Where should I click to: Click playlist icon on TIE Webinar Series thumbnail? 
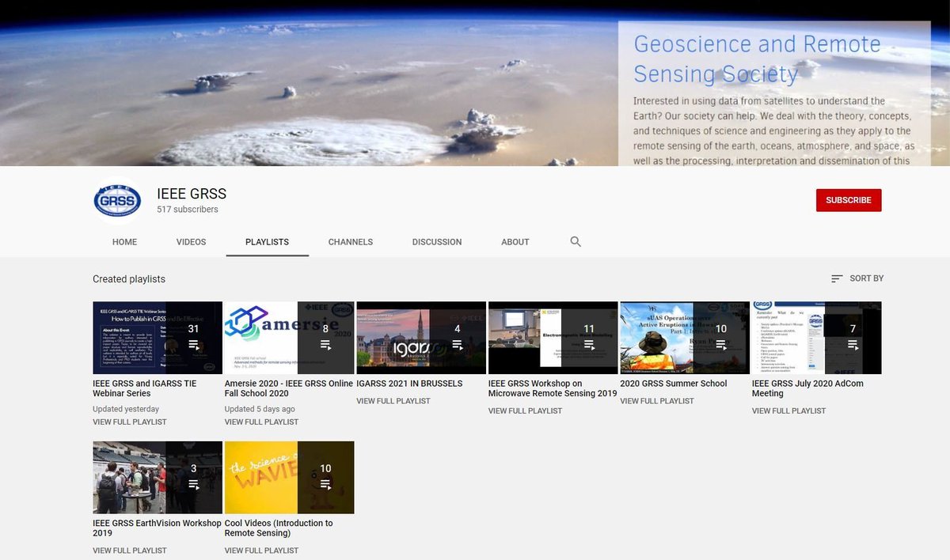point(193,345)
